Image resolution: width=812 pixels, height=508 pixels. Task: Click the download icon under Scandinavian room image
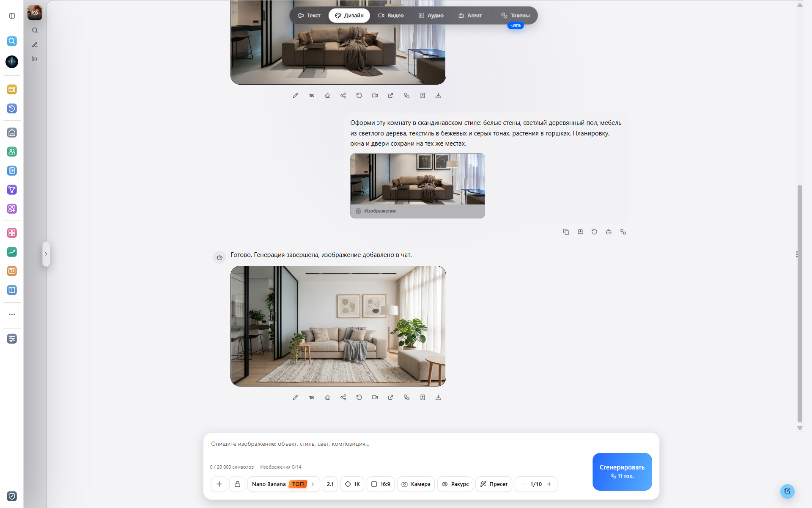point(438,397)
